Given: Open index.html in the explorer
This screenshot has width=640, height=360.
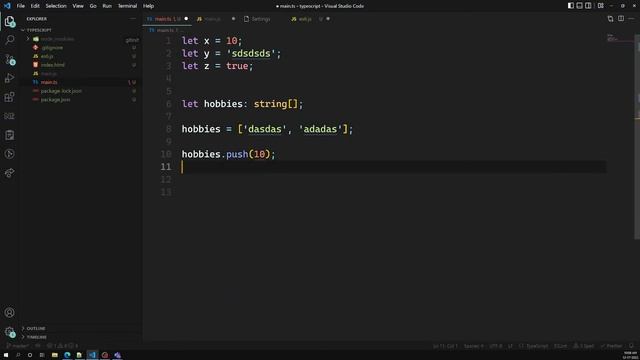Looking at the screenshot, I should click(x=53, y=65).
